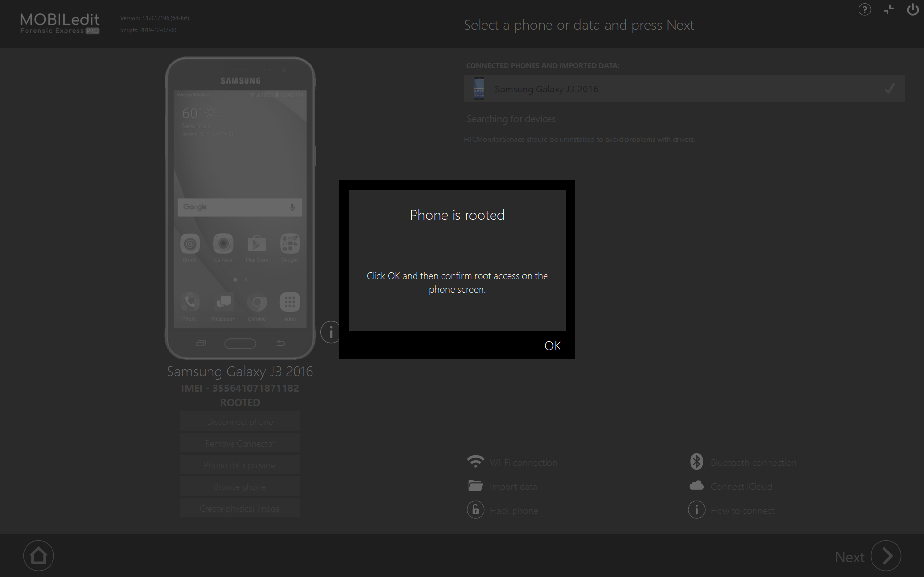Click the Next arrow circle icon
This screenshot has width=924, height=577.
point(886,556)
